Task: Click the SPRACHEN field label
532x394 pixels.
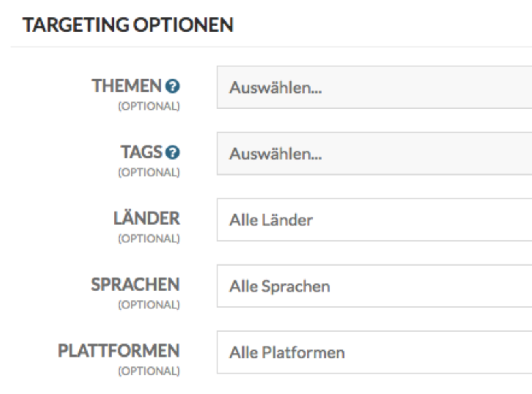Action: (135, 285)
